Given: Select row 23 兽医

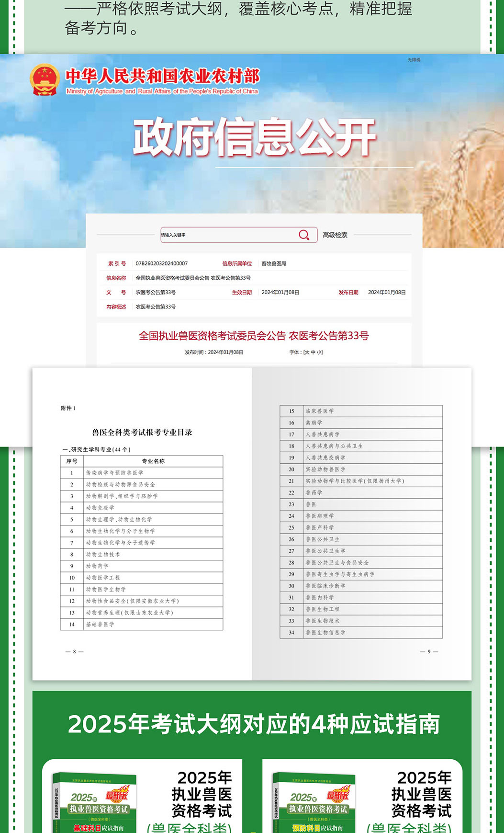Looking at the screenshot, I should click(361, 504).
